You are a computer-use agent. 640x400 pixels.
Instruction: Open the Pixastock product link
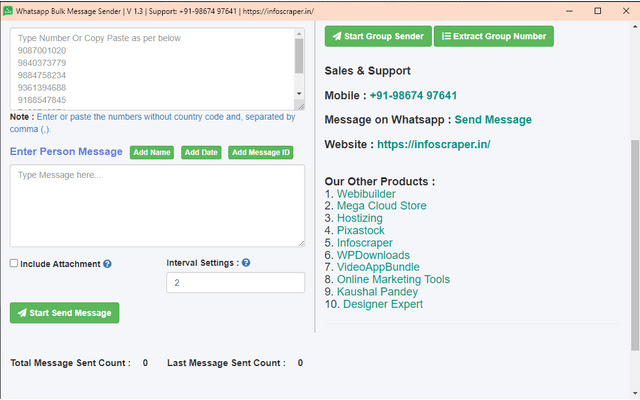(360, 231)
